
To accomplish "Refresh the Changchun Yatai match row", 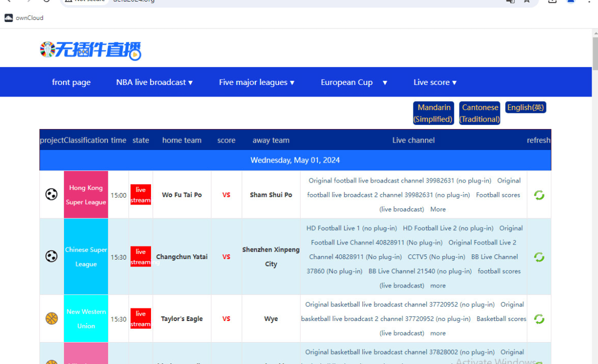I will tap(539, 257).
